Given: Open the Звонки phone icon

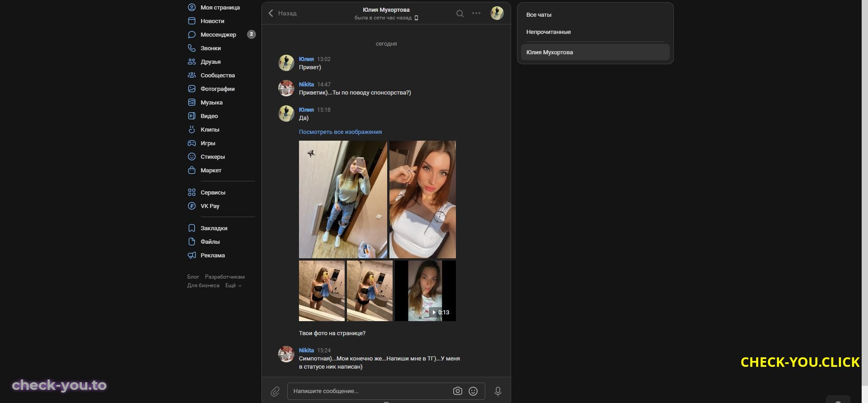Looking at the screenshot, I should pyautogui.click(x=192, y=48).
